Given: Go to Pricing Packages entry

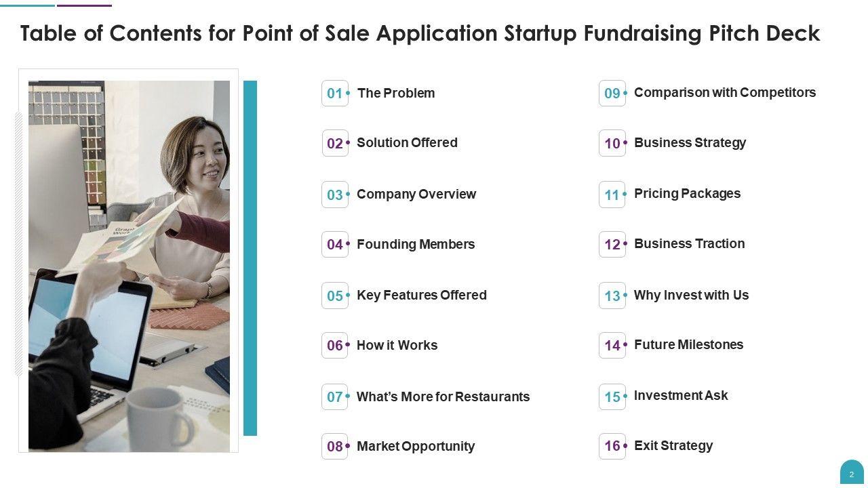Looking at the screenshot, I should 687,193.
